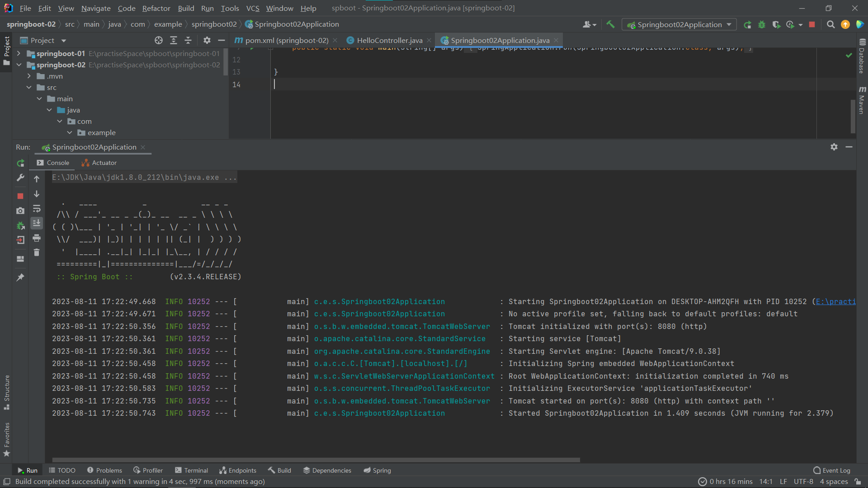This screenshot has width=868, height=488.
Task: Open the Terminal tool window
Action: [191, 470]
